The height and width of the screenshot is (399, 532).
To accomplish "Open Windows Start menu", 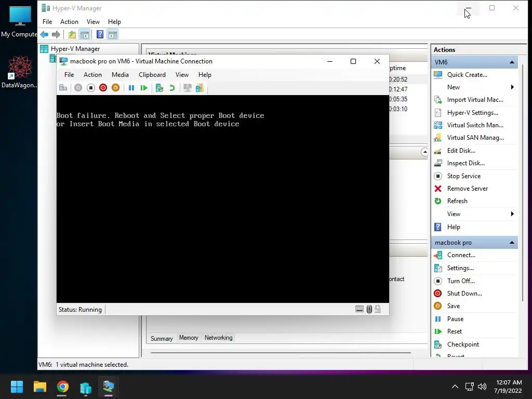I will point(17,387).
